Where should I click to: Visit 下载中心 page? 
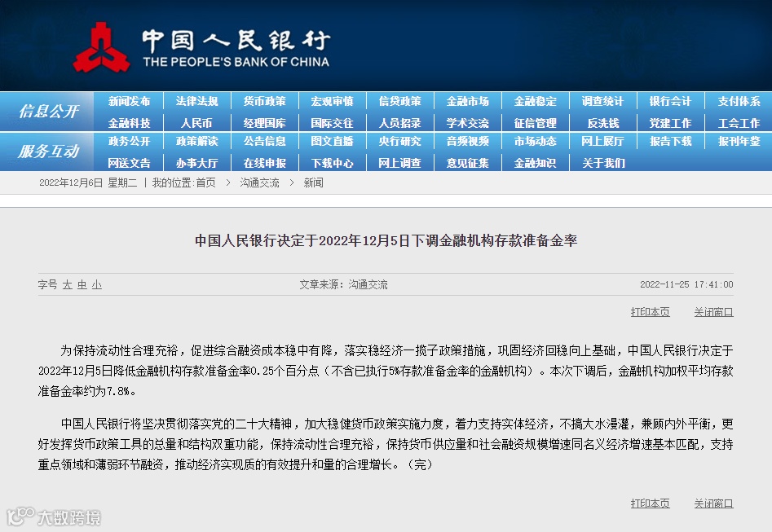click(x=333, y=163)
